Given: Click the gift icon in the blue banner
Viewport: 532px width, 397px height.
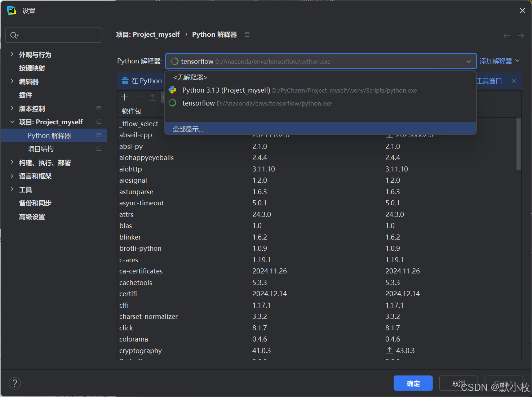Looking at the screenshot, I should click(x=125, y=81).
